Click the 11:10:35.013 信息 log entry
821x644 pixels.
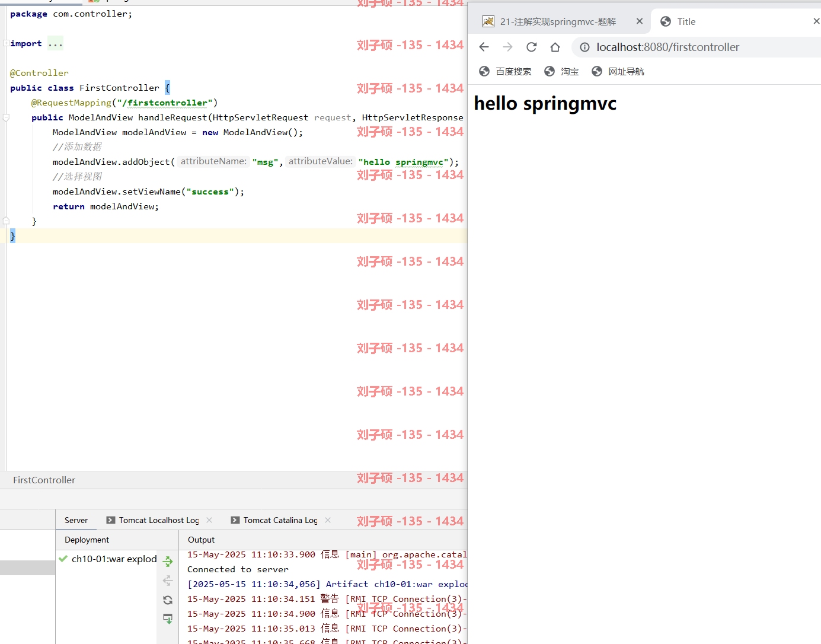(x=327, y=629)
